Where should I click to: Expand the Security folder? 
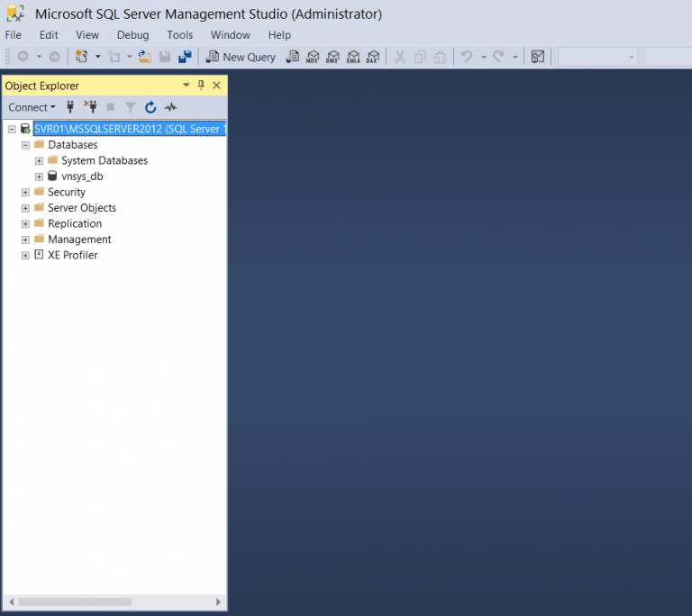point(25,193)
